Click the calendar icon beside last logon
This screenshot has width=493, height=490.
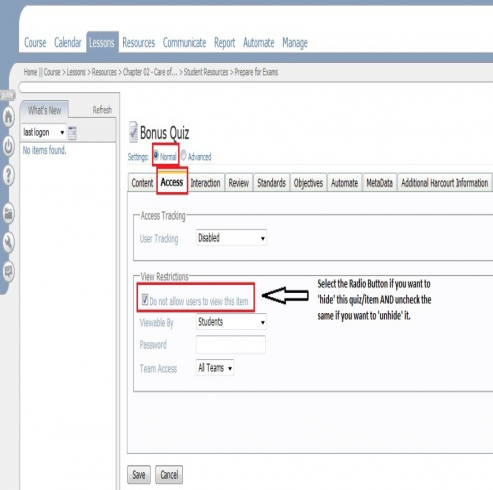pos(72,133)
